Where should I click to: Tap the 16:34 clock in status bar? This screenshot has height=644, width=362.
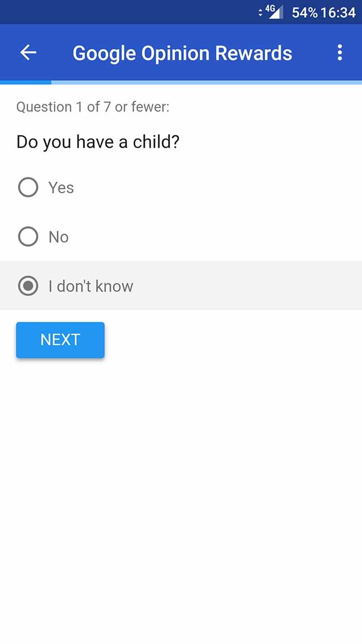(338, 12)
